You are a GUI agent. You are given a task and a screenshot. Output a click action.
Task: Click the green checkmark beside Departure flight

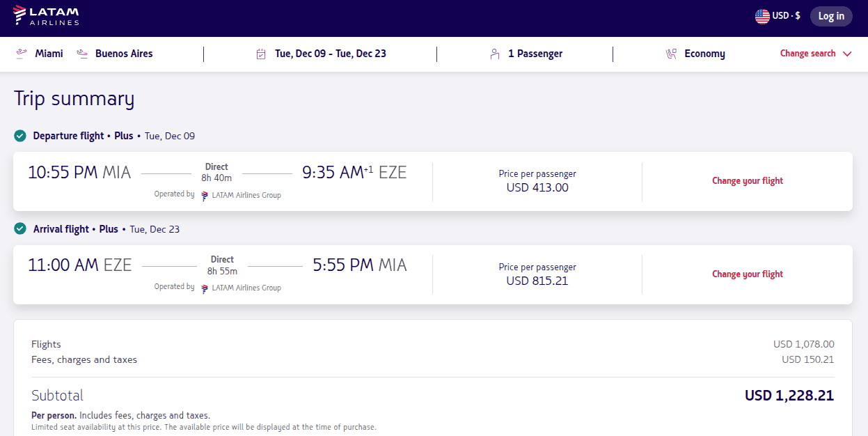(x=19, y=135)
